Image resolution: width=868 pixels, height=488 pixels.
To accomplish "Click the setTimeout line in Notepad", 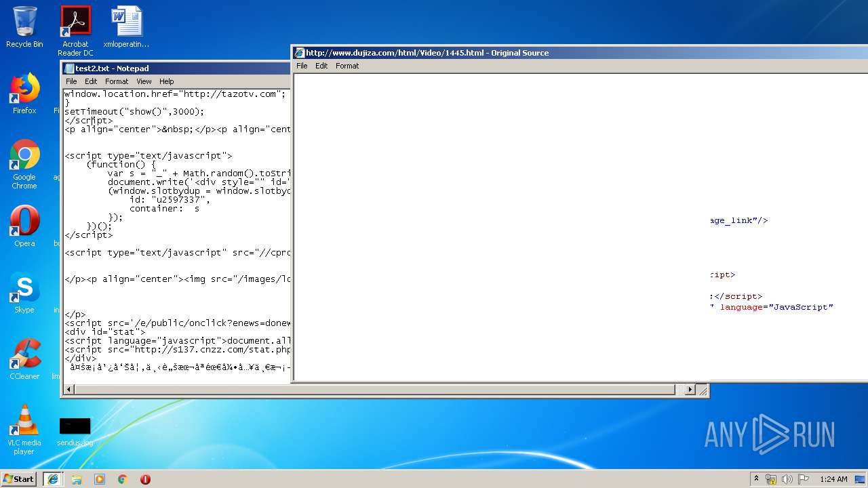I will [134, 112].
